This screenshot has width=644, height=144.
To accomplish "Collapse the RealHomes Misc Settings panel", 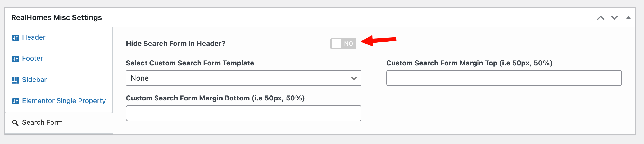I will click(x=628, y=17).
